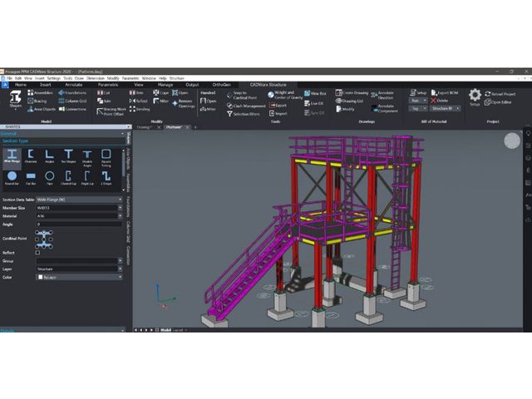This screenshot has width=532, height=399.
Task: Switch to the Annotate ribbon tab
Action: tap(73, 84)
